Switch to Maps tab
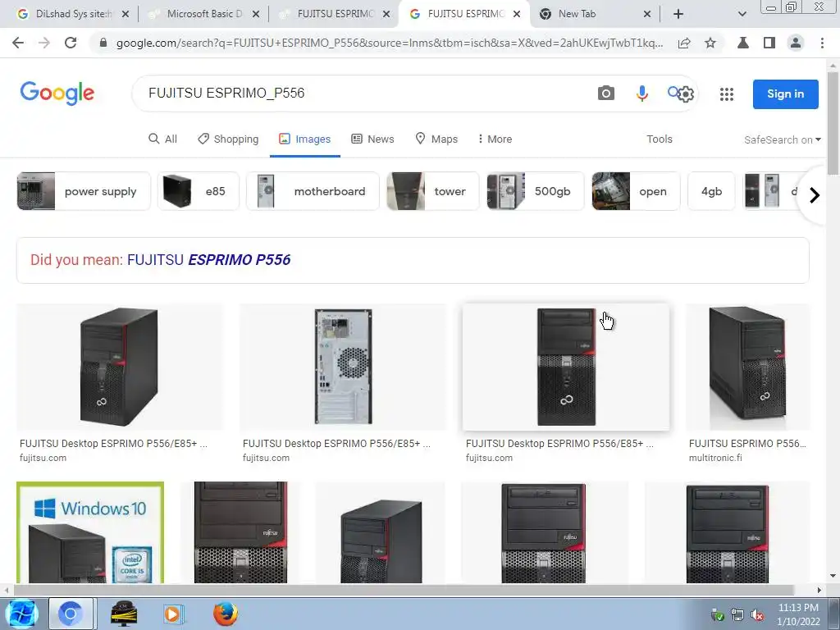 coord(436,139)
